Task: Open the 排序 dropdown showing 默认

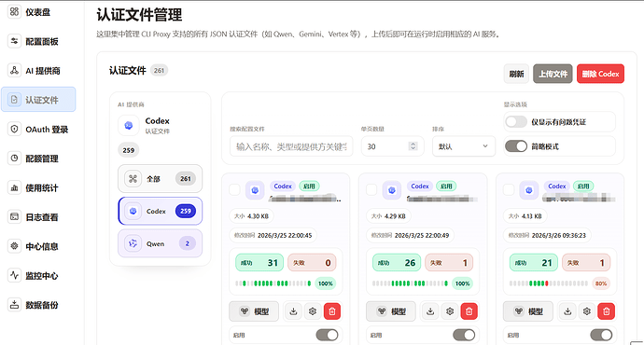Action: coord(464,146)
